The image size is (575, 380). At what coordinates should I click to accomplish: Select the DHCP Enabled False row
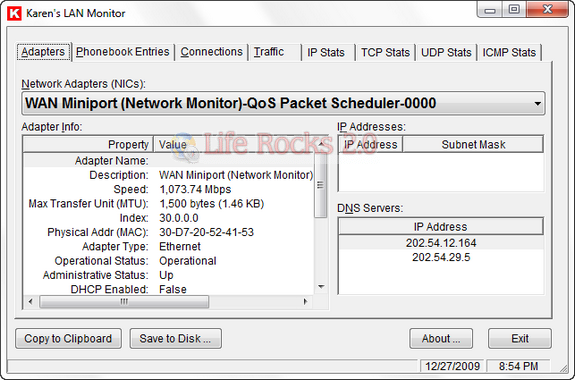click(169, 289)
